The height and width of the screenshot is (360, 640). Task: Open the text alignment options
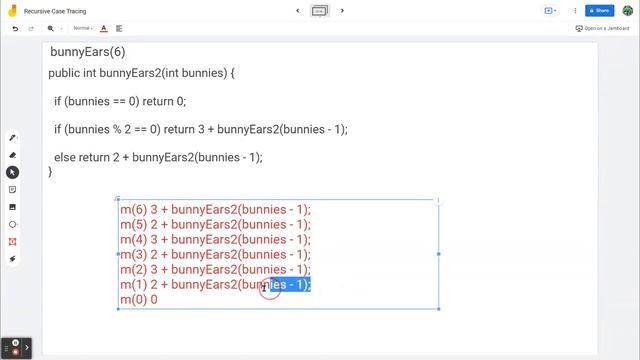[x=119, y=29]
